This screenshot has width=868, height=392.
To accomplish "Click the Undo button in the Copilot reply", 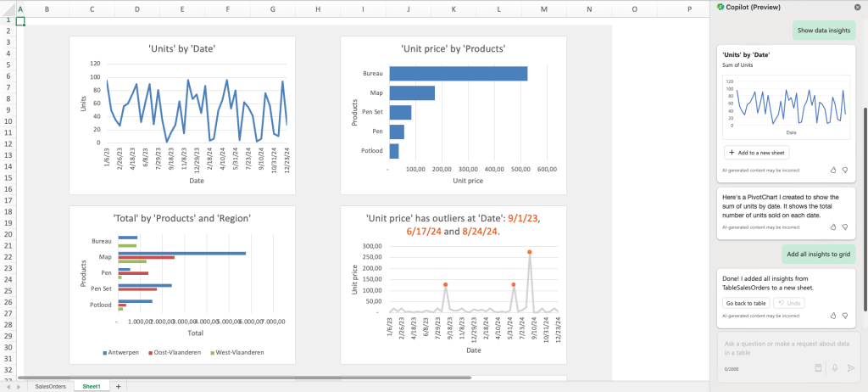I will (x=788, y=303).
